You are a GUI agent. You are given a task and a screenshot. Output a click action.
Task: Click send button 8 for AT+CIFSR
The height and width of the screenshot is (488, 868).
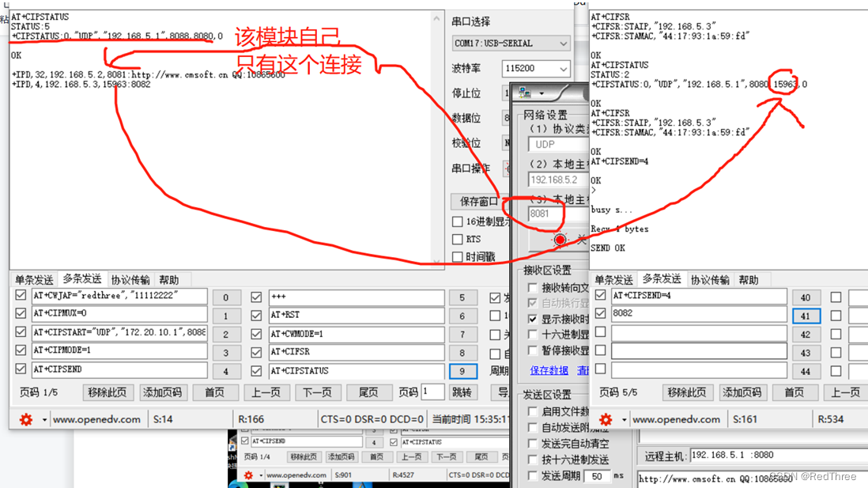pos(462,353)
